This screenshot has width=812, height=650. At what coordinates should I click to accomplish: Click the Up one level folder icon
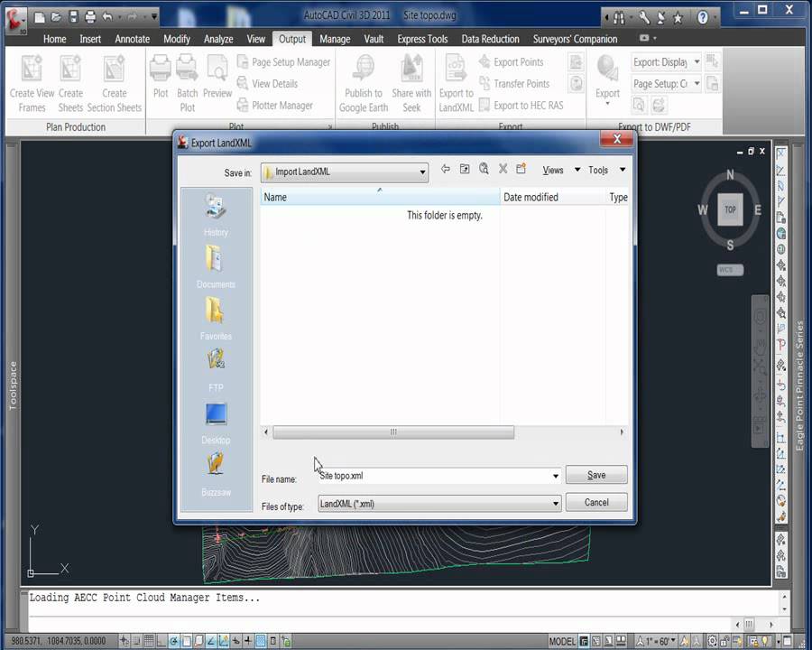pos(465,169)
